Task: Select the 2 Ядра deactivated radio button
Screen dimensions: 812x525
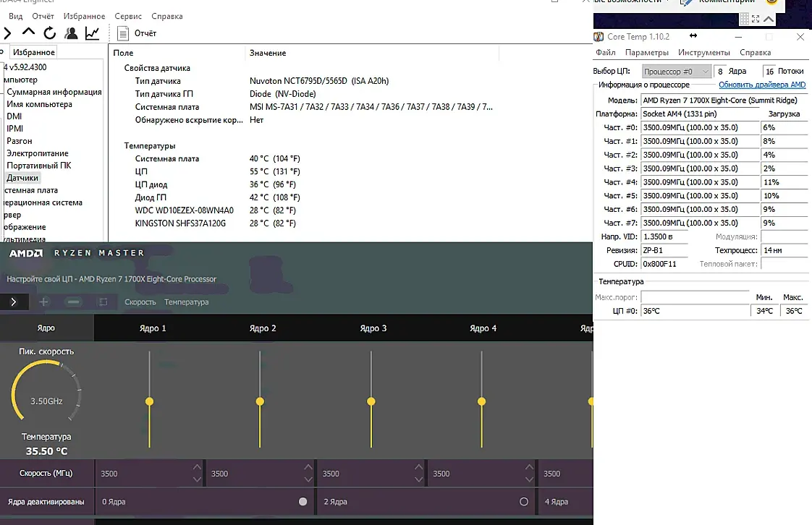Action: point(523,501)
